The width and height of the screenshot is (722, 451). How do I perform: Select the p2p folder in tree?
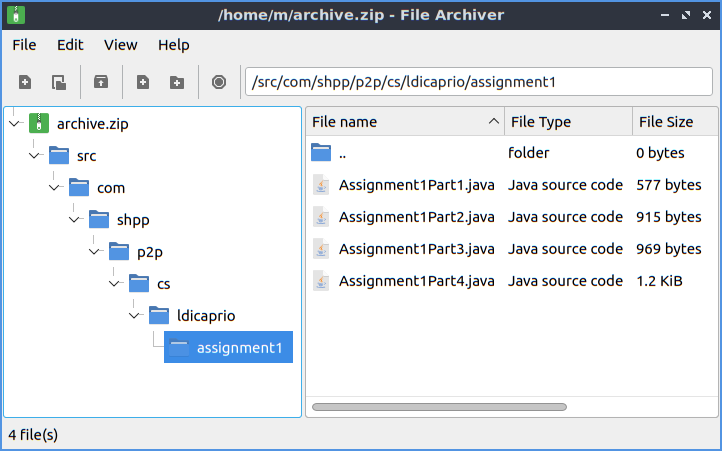click(150, 251)
